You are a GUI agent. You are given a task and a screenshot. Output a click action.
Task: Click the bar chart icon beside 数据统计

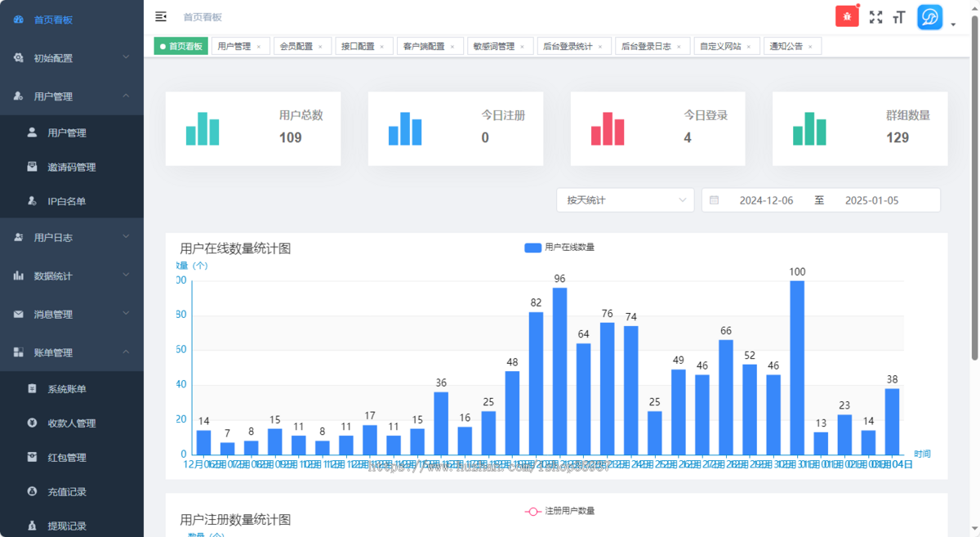coord(18,276)
